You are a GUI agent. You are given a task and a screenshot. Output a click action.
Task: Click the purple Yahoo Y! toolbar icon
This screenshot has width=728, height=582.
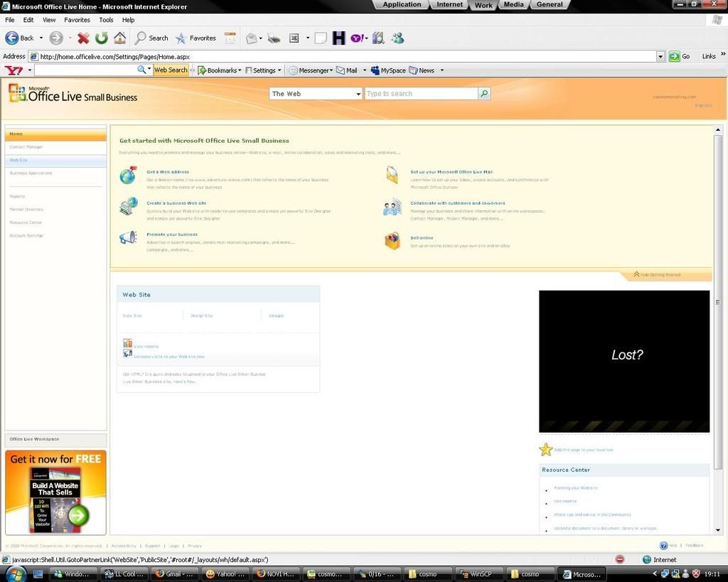coord(357,38)
